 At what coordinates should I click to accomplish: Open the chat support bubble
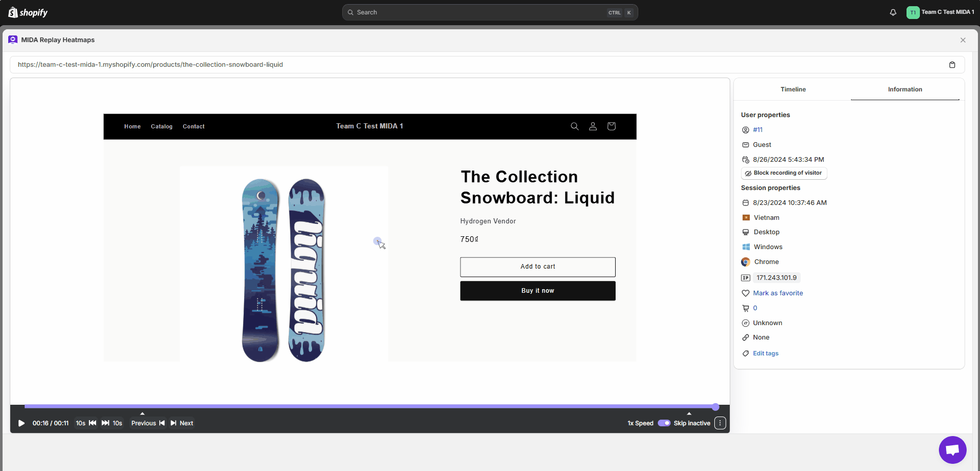coord(952,450)
